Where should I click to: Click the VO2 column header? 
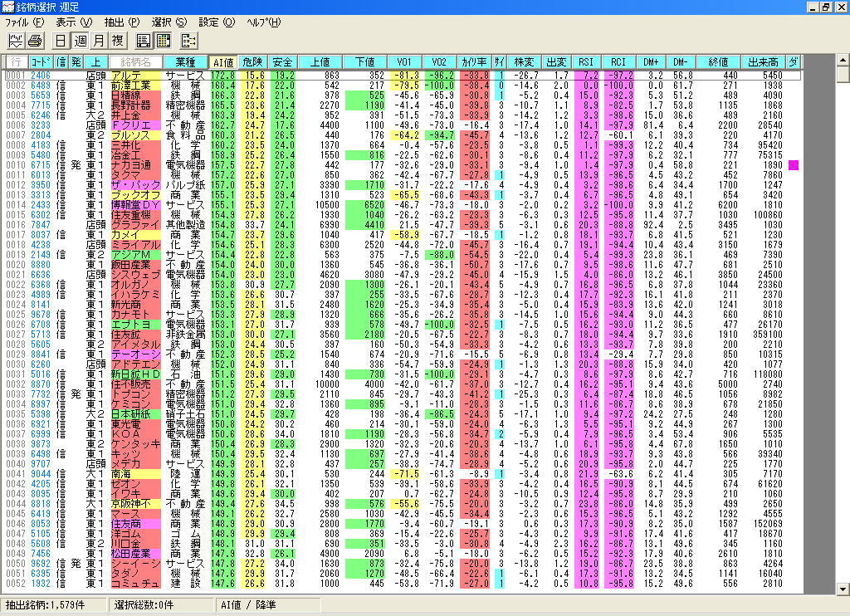[439, 62]
